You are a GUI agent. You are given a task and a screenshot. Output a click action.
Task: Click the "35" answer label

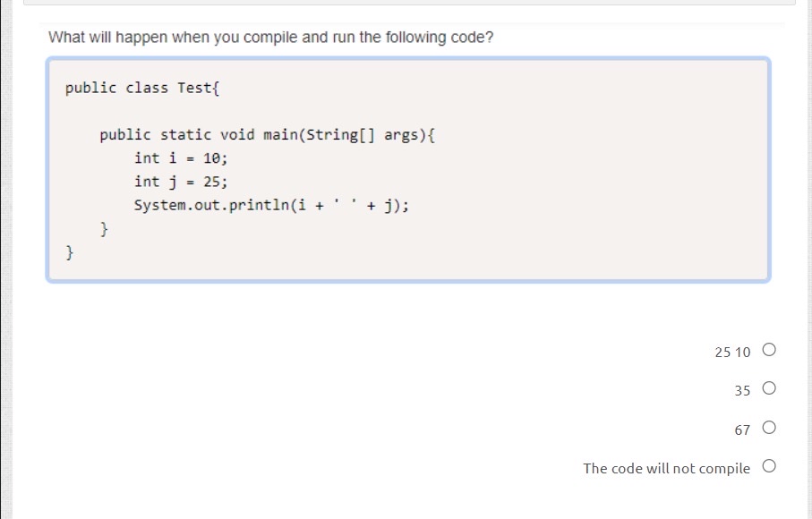click(x=743, y=390)
